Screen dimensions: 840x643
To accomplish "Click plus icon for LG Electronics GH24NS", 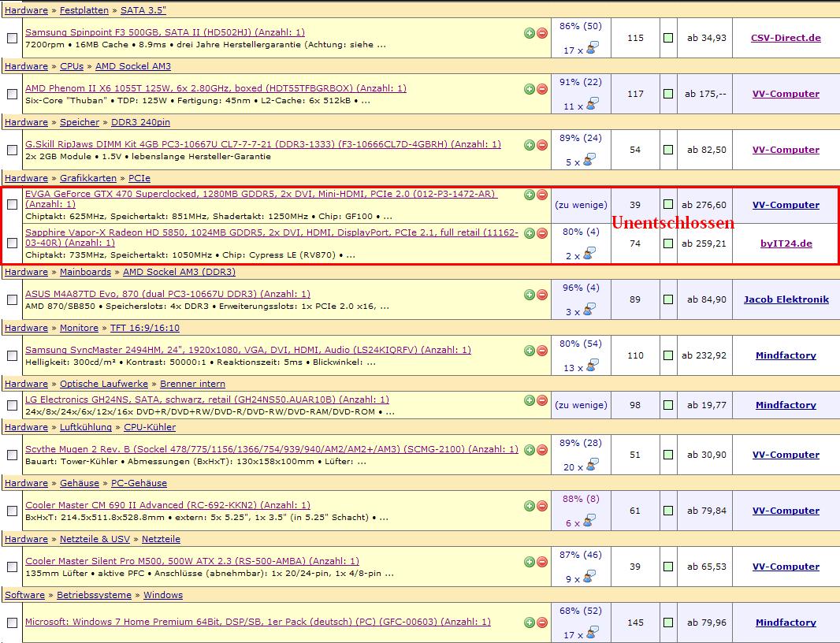I will (530, 400).
